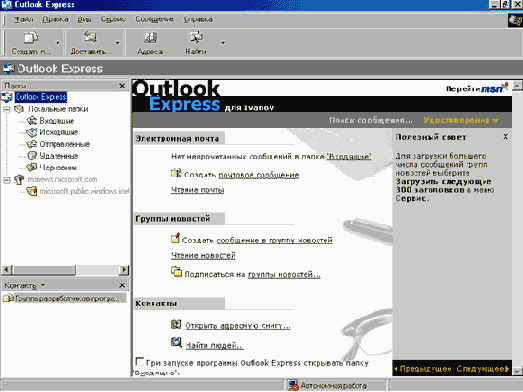
Task: Click the Черновики drafts folder icon
Action: coord(32,167)
